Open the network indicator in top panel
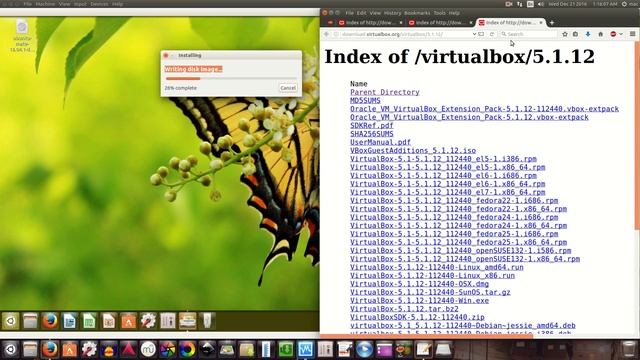The height and width of the screenshot is (360, 640). 520,4
